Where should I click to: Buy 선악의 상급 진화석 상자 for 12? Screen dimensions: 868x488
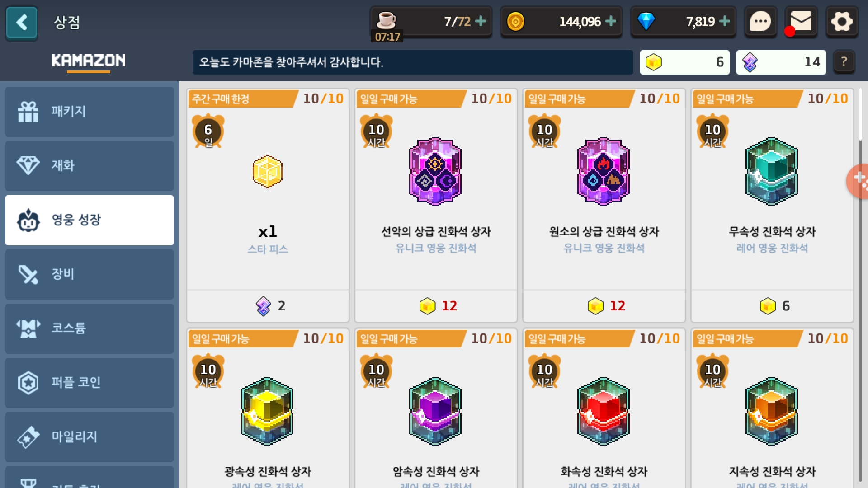pyautogui.click(x=436, y=306)
